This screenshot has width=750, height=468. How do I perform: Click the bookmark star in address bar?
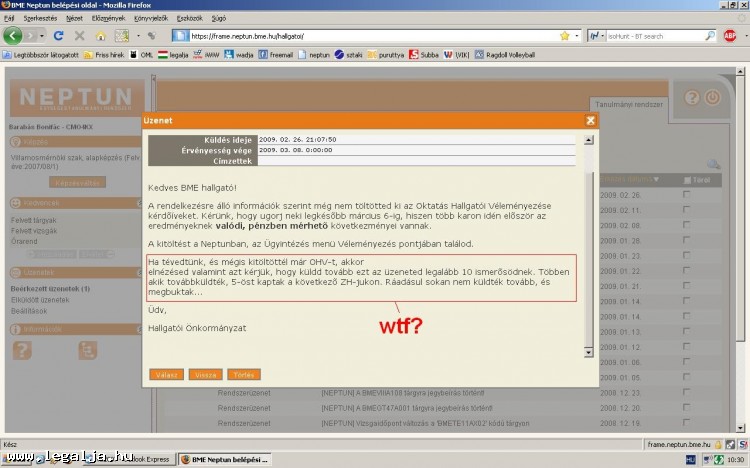click(x=564, y=35)
